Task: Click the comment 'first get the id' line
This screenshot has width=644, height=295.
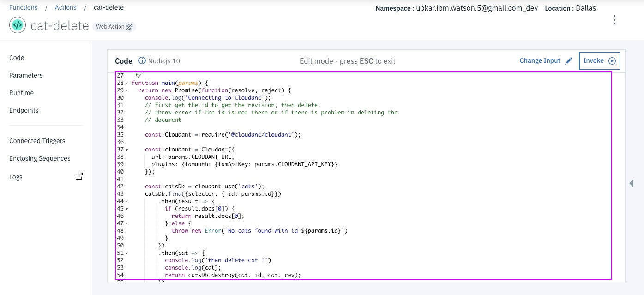Action: click(x=233, y=105)
